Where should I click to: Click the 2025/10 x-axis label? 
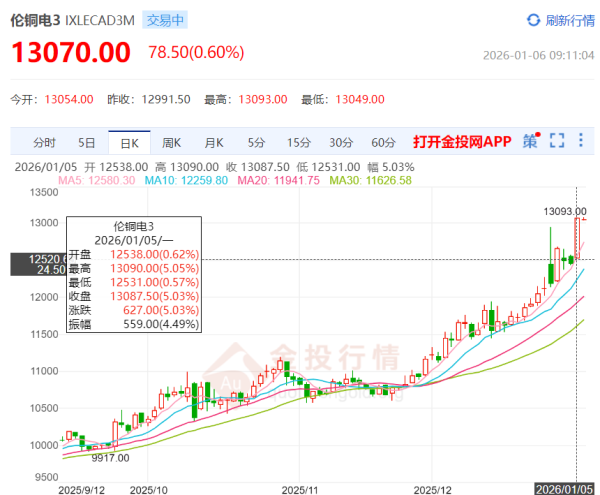[x=148, y=490]
